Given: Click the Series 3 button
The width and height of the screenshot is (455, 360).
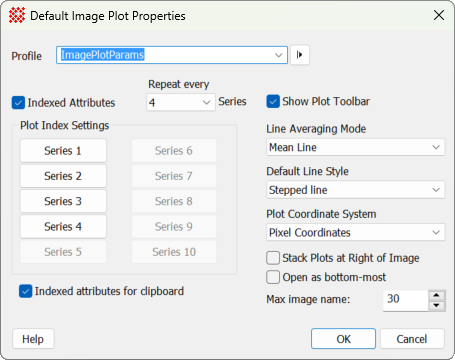Looking at the screenshot, I should [63, 201].
